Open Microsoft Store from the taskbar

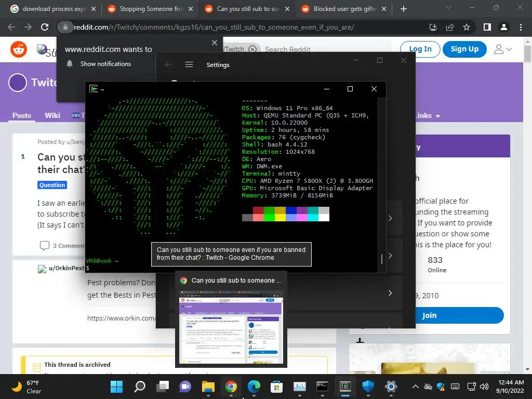(x=276, y=387)
